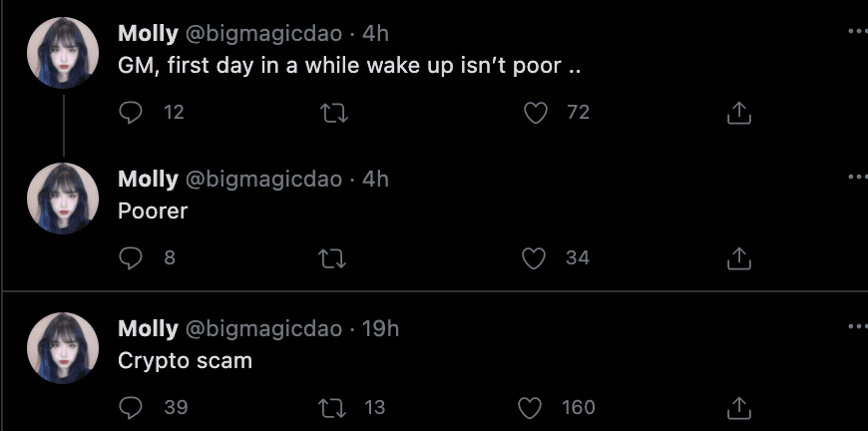Retweet the 'Poorer' tweet
Screen dimensions: 868x431
click(x=332, y=258)
